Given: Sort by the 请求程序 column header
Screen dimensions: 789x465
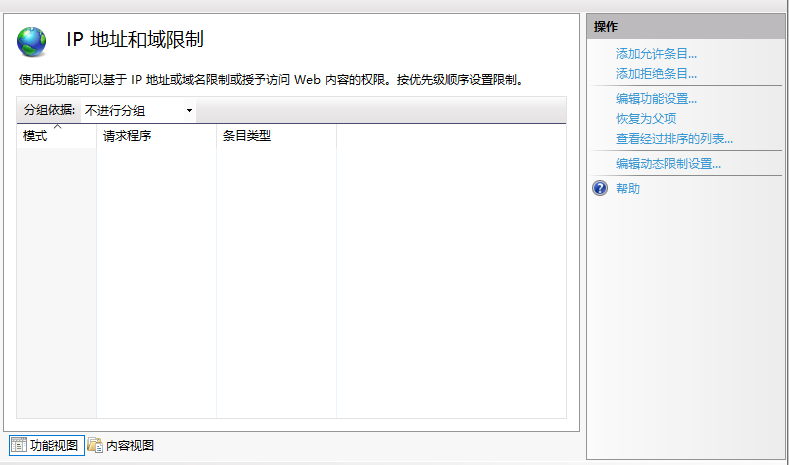Looking at the screenshot, I should pyautogui.click(x=156, y=136).
